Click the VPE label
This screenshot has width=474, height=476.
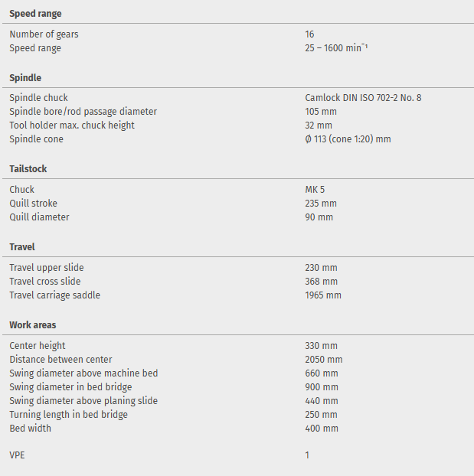point(16,455)
